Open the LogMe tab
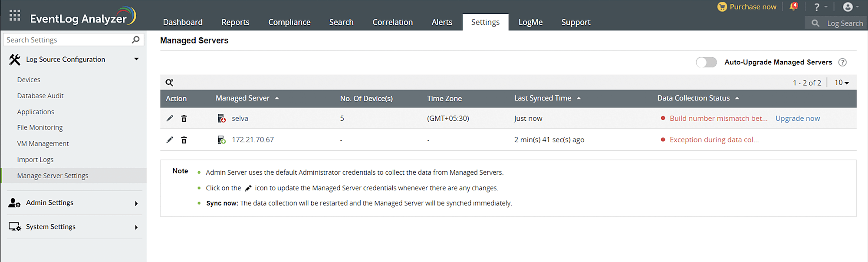Image resolution: width=868 pixels, height=262 pixels. (x=530, y=22)
